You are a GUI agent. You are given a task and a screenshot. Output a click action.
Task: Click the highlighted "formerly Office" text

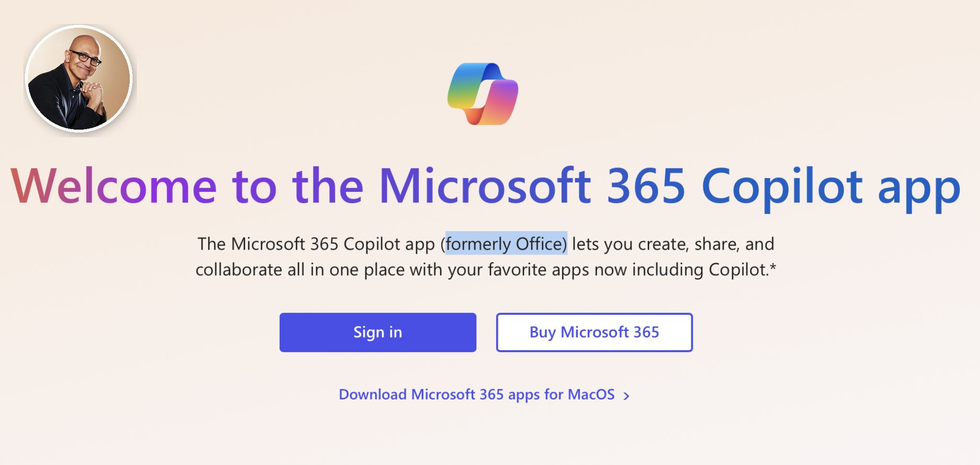(x=506, y=244)
